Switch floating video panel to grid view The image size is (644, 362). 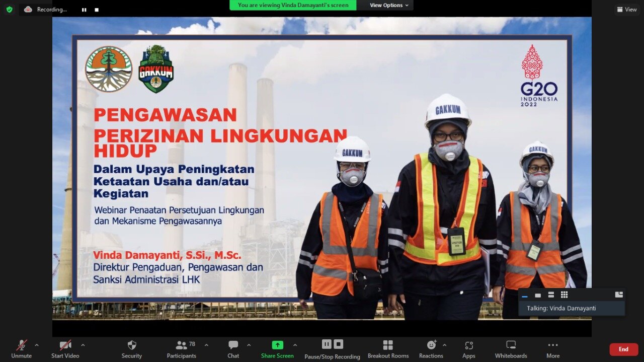coord(564,295)
